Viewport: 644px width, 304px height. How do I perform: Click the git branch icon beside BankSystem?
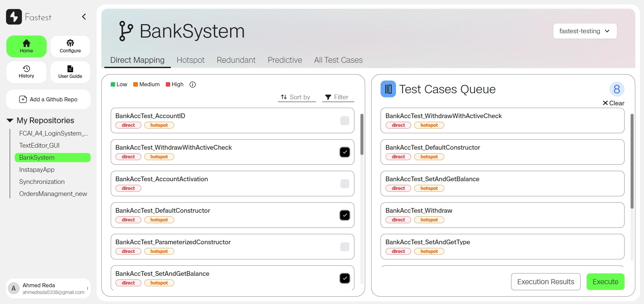tap(126, 31)
